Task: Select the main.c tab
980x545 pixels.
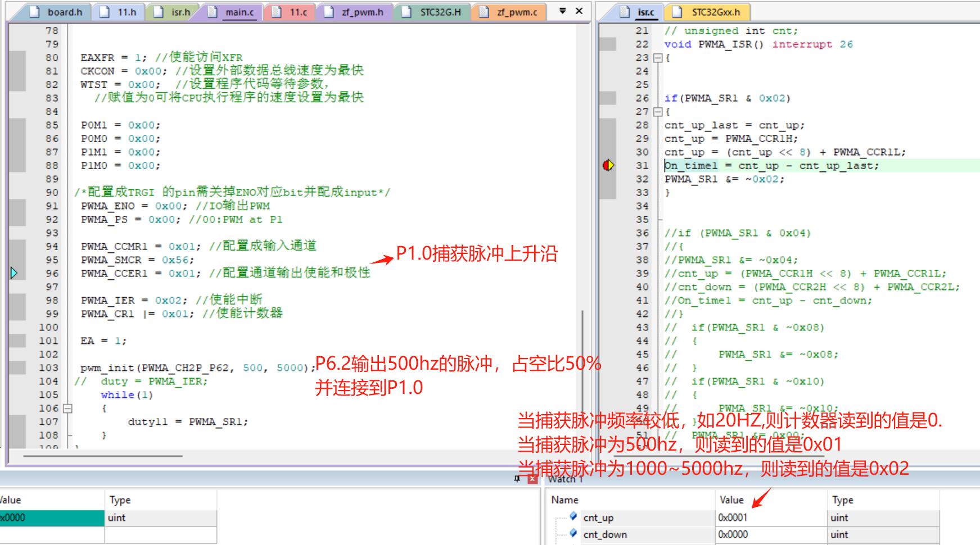Action: tap(232, 12)
